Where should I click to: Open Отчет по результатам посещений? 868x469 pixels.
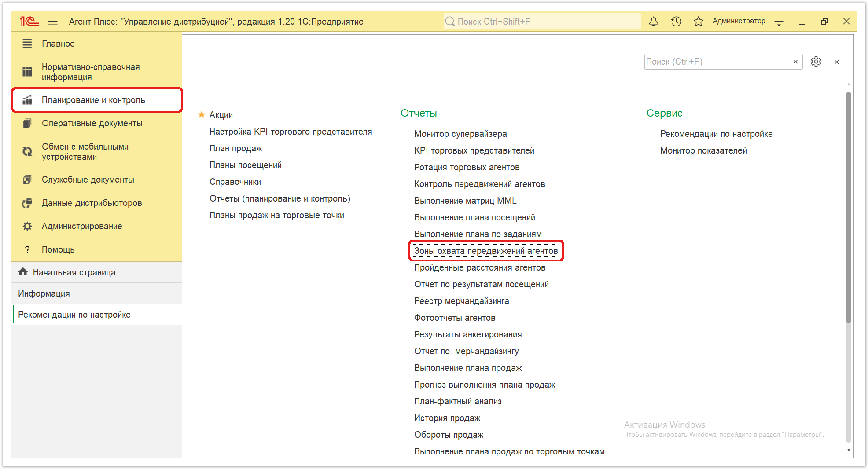(482, 284)
